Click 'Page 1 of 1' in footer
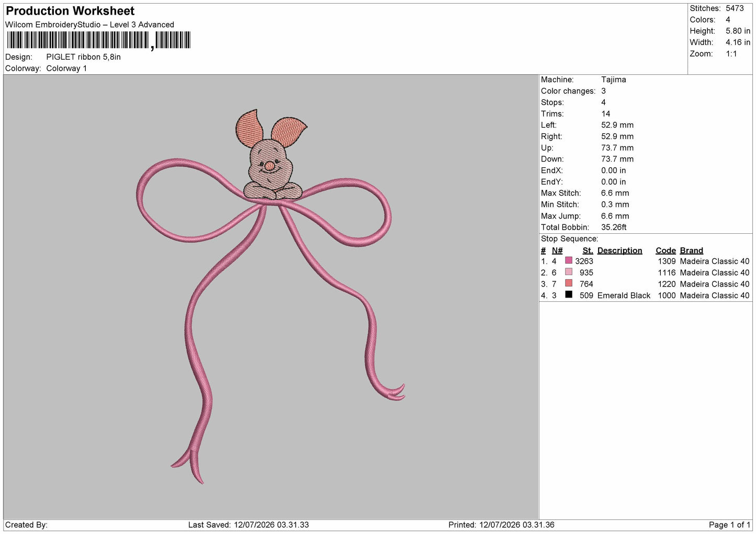Image resolution: width=756 pixels, height=534 pixels. pos(729,525)
